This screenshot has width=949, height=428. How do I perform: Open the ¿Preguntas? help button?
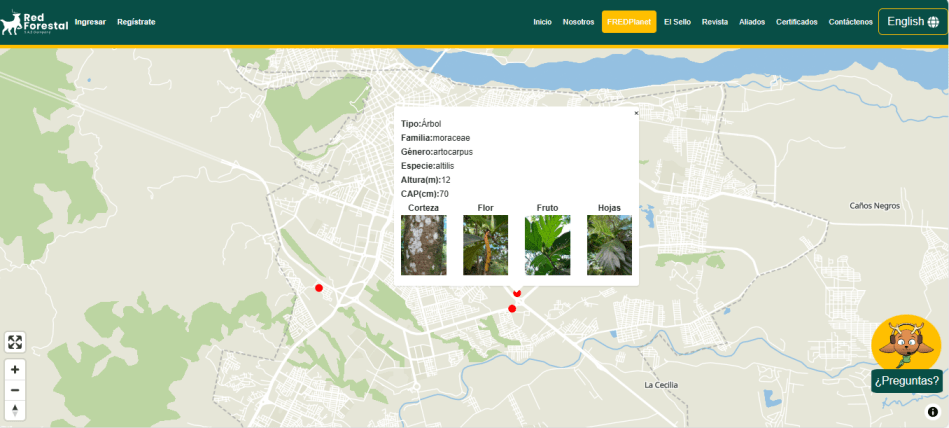(x=906, y=381)
